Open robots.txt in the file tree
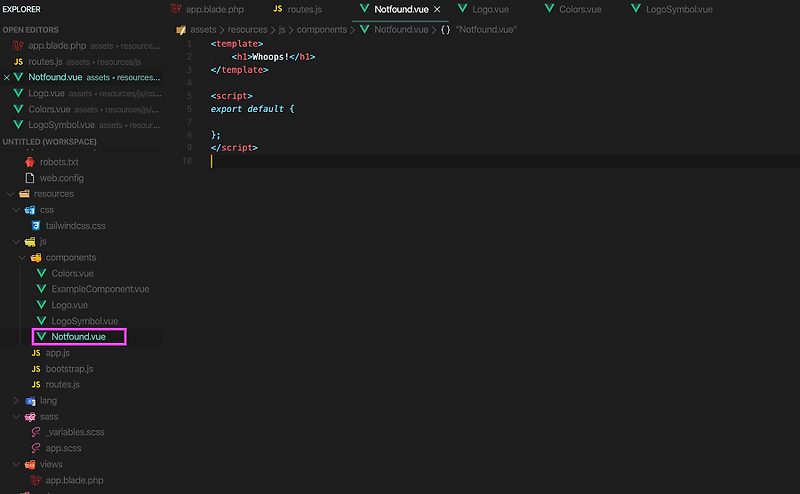Image resolution: width=800 pixels, height=494 pixels. pos(59,162)
